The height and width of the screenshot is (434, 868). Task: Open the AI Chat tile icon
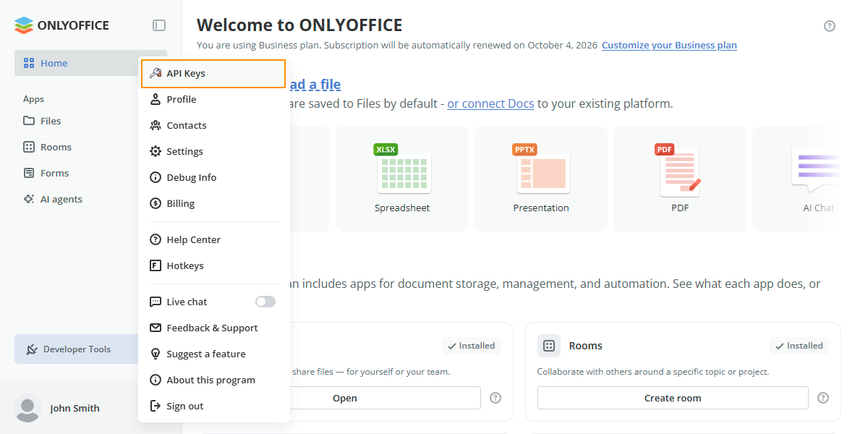[816, 170]
